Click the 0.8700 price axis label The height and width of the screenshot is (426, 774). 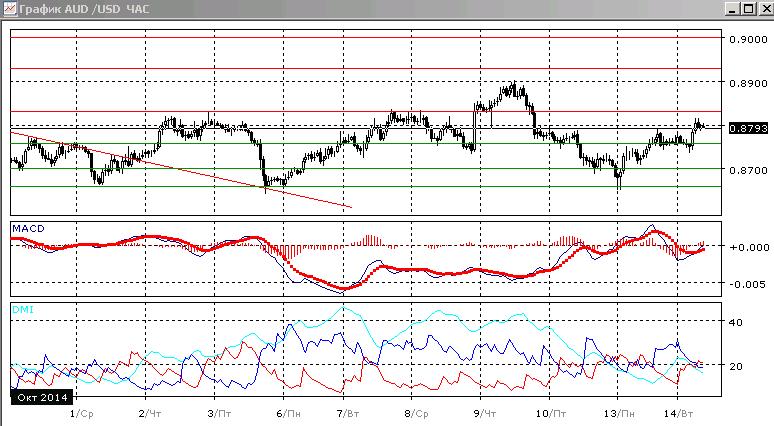coord(748,170)
